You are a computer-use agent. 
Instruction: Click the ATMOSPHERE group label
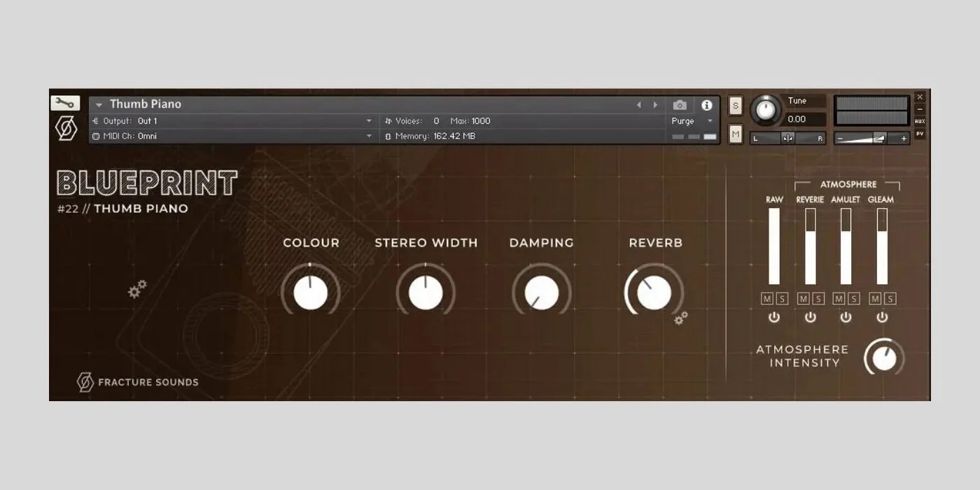pos(848,184)
